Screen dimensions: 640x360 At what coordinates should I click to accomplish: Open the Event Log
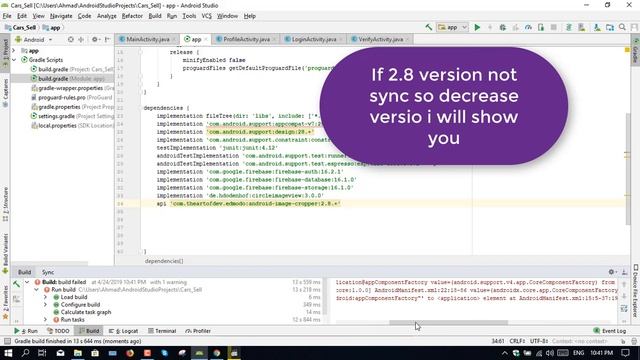[x=609, y=331]
